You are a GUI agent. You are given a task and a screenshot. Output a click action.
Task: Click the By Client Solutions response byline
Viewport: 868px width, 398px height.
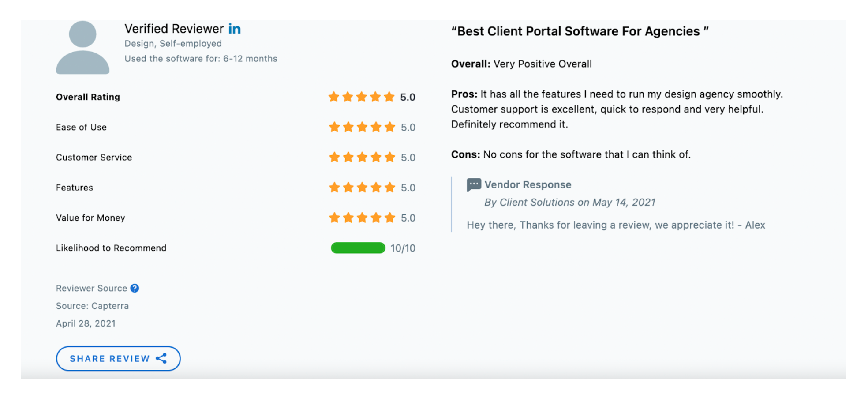(569, 203)
